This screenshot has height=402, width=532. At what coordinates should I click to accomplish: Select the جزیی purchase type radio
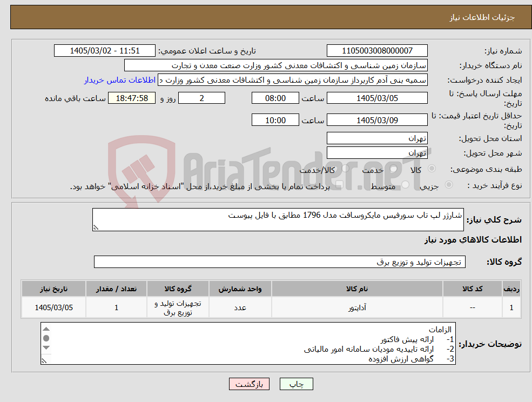(448, 185)
